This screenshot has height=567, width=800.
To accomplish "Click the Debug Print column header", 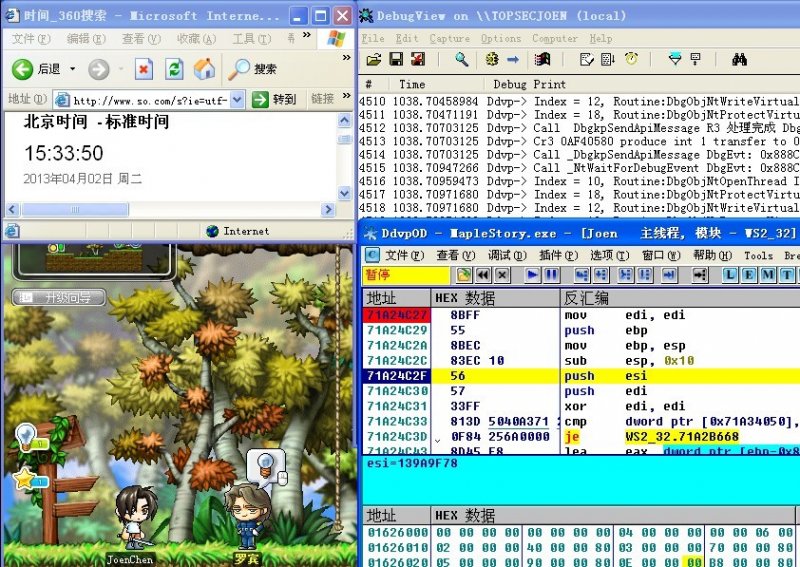I will (529, 84).
